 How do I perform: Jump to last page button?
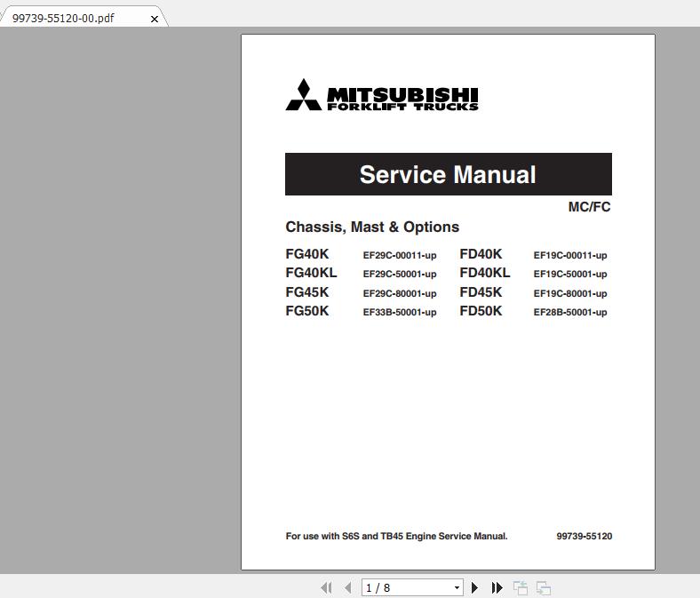point(497,587)
